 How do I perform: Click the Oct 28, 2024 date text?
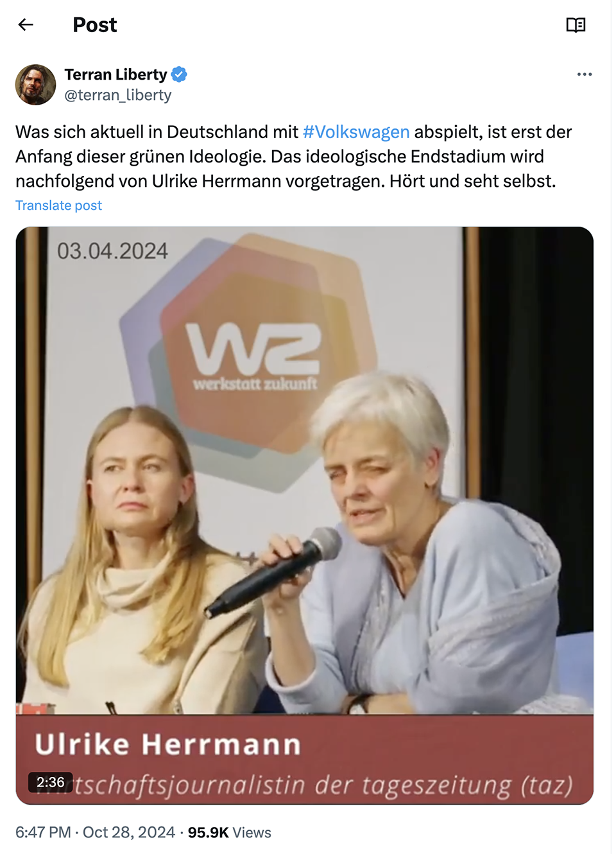(129, 832)
